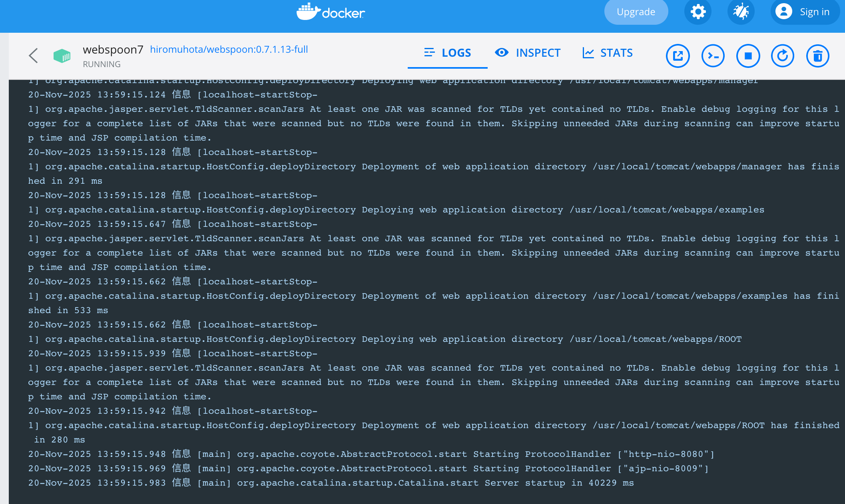Open container in browser
Viewport: 845px width, 504px height.
click(x=678, y=56)
